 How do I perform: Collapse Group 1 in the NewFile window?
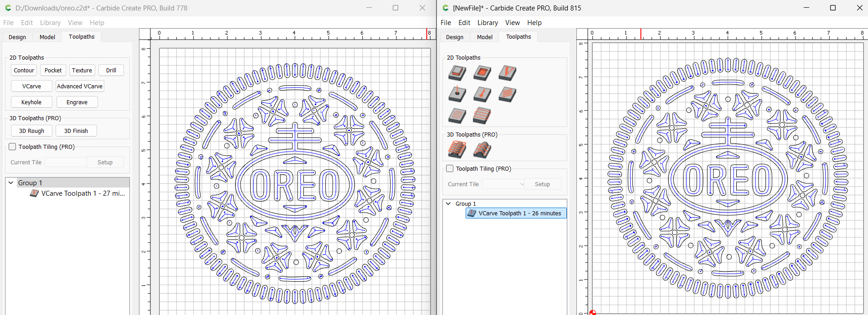(x=448, y=203)
